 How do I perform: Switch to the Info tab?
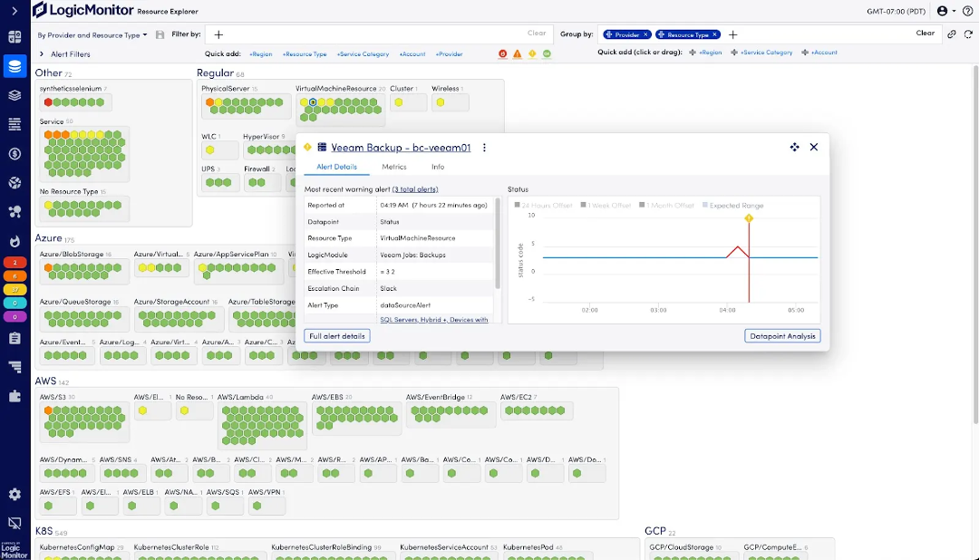(x=438, y=167)
